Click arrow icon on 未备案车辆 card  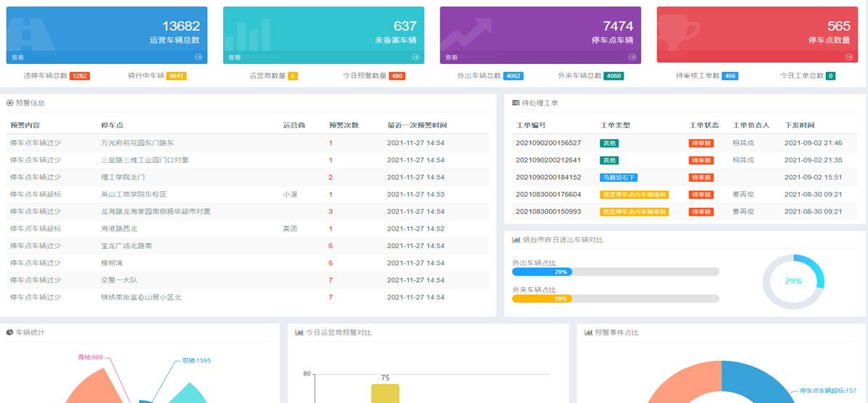click(415, 57)
